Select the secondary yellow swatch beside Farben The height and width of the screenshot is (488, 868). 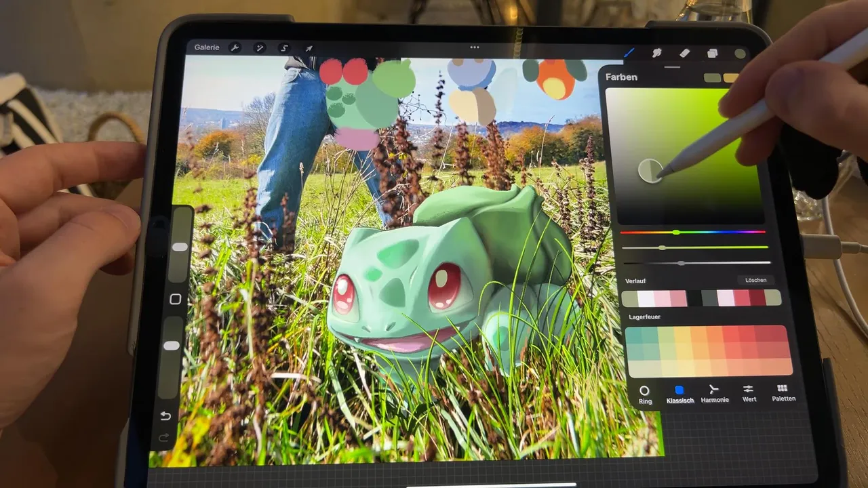coord(730,78)
